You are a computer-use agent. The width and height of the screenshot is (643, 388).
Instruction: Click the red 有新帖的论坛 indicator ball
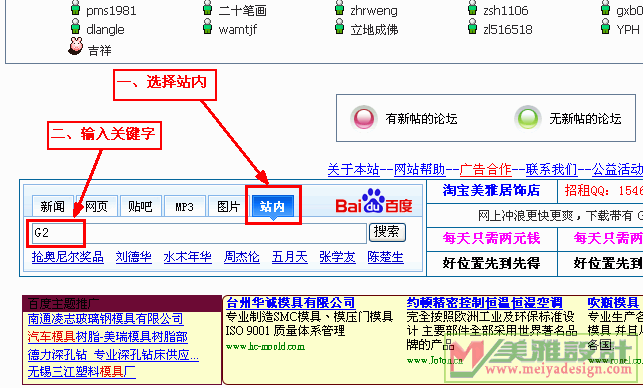coord(364,119)
